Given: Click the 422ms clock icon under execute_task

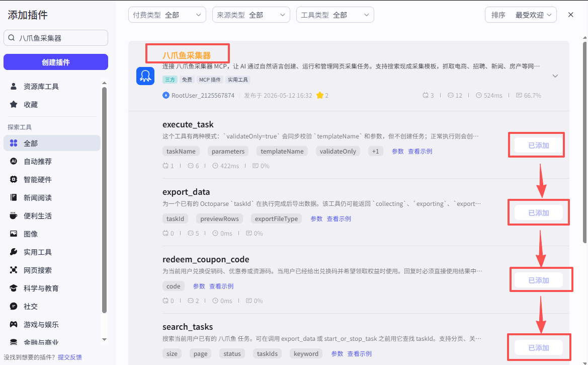Looking at the screenshot, I should point(215,166).
